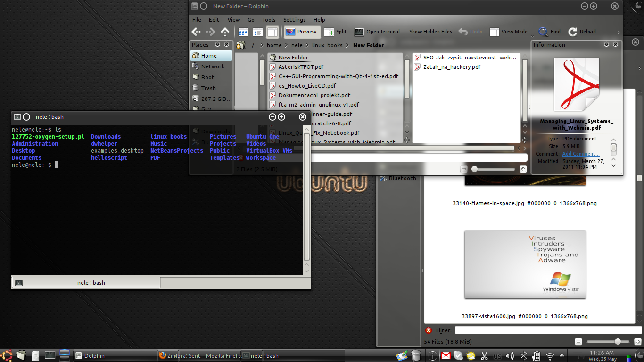Open the Go menu
Image resolution: width=644 pixels, height=362 pixels.
[251, 20]
